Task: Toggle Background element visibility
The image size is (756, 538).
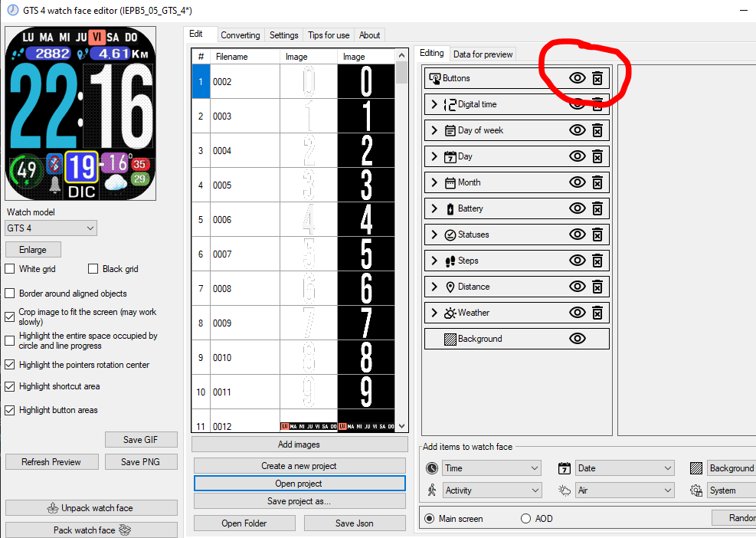Action: coord(577,339)
